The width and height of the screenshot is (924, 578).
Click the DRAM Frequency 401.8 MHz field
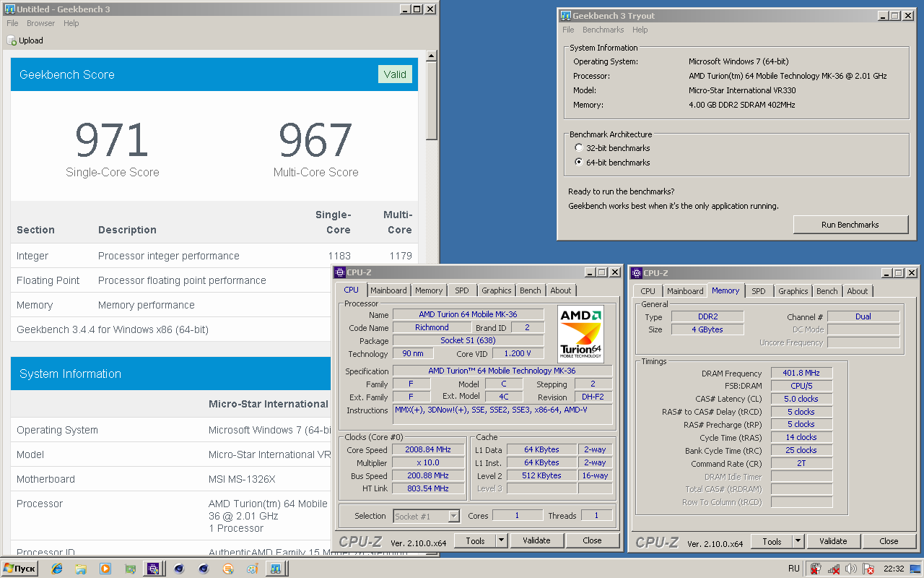pos(801,374)
